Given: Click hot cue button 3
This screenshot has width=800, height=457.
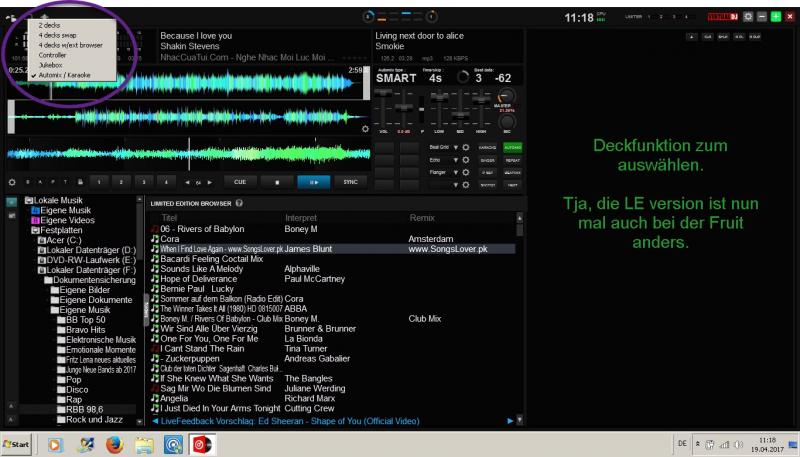Looking at the screenshot, I should pos(144,182).
